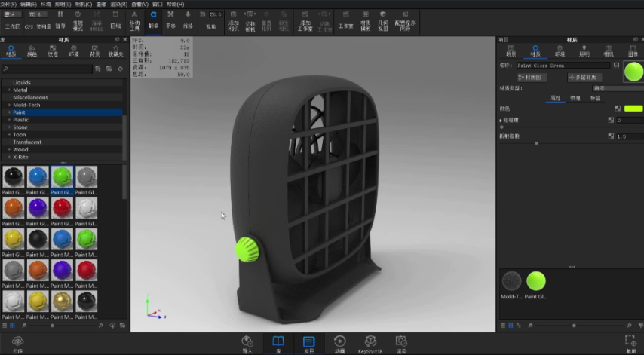Open the Animation (动画) timeline

point(339,344)
